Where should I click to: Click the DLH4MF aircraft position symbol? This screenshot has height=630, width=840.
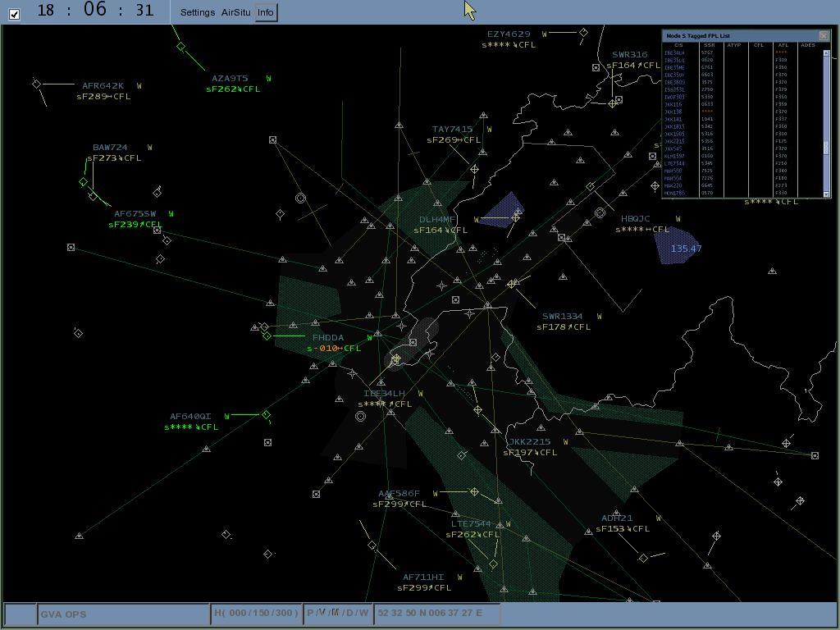tap(514, 218)
